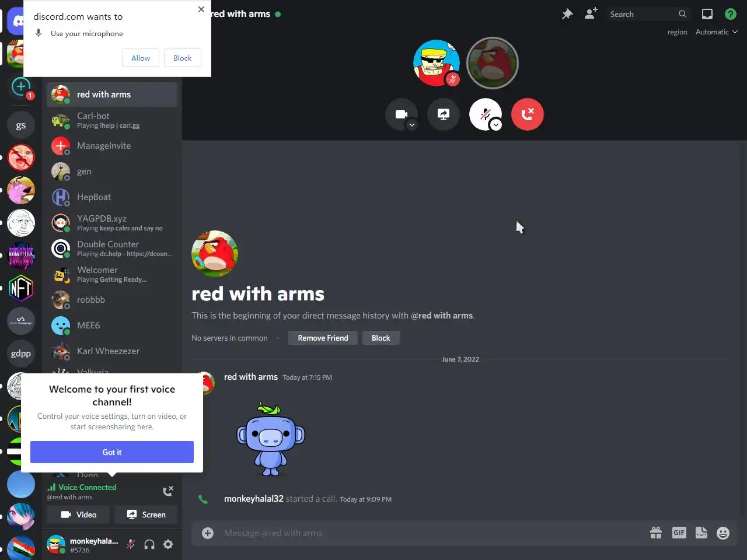Image resolution: width=747 pixels, height=560 pixels.
Task: Open the ManageInvite direct message
Action: 112,146
